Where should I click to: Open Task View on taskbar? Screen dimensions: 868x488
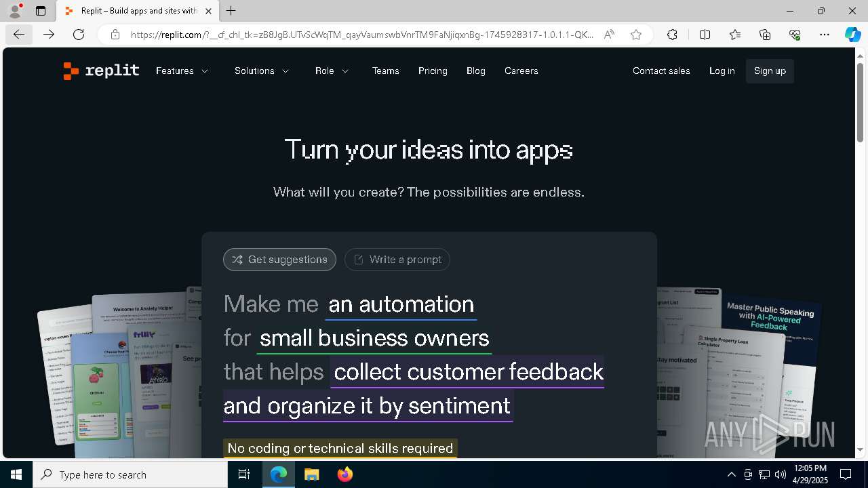coord(244,474)
